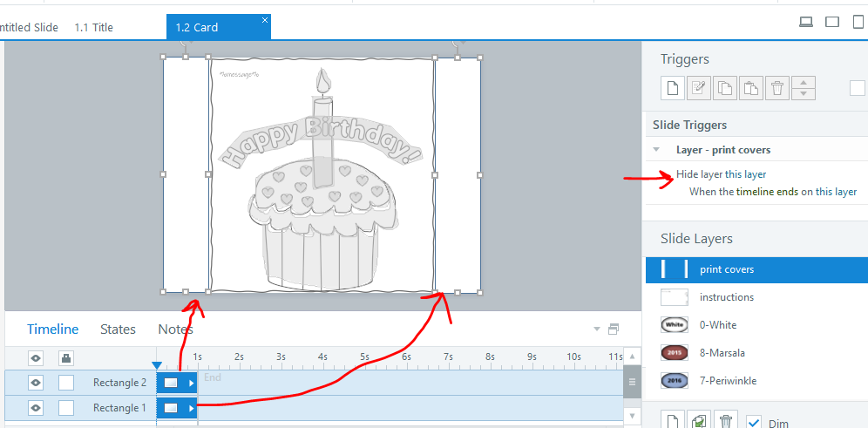Open the timeline panel options dropdown
The height and width of the screenshot is (428, 868).
597,329
